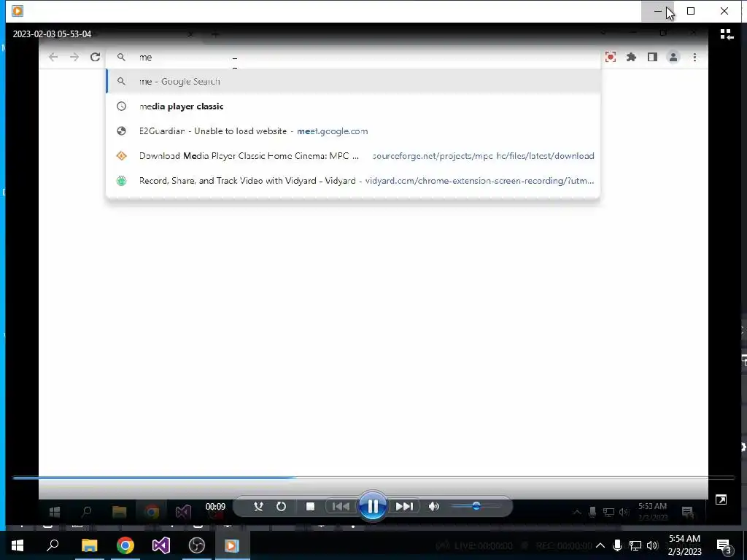Select the Download Media Player Classic Home Cinema suggestion

pos(353,156)
